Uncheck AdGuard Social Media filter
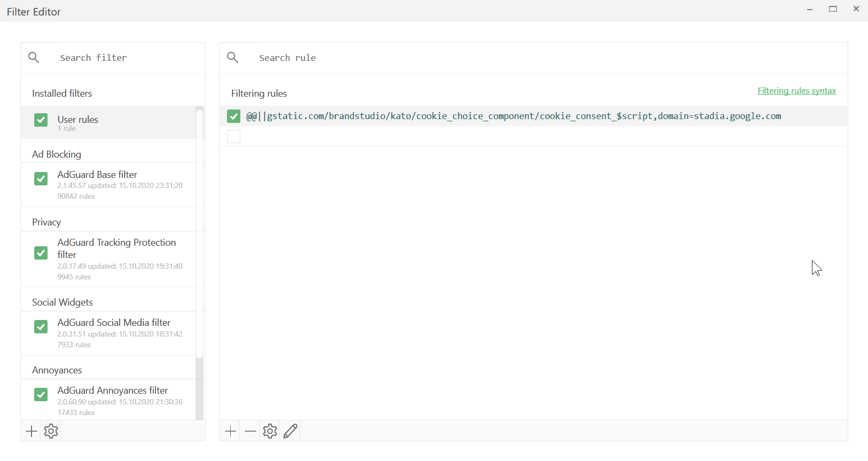The height and width of the screenshot is (461, 868). tap(41, 327)
